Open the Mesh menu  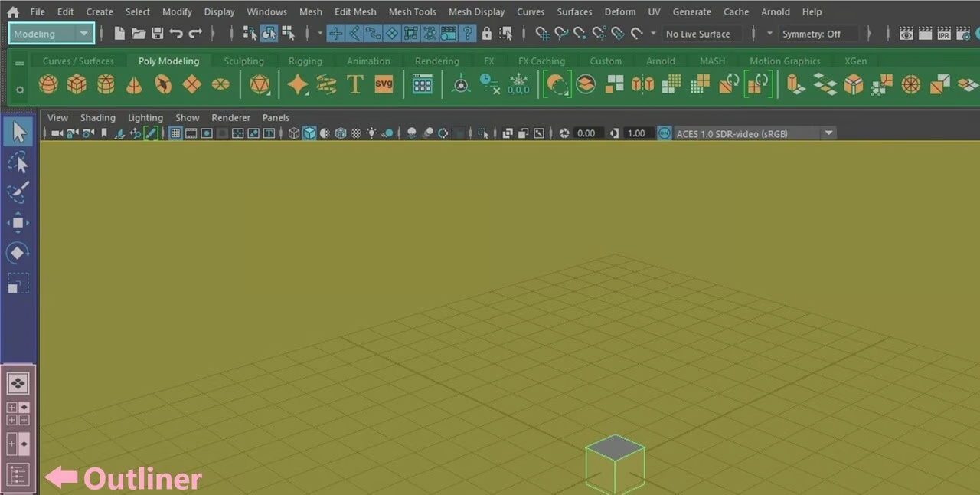[310, 11]
